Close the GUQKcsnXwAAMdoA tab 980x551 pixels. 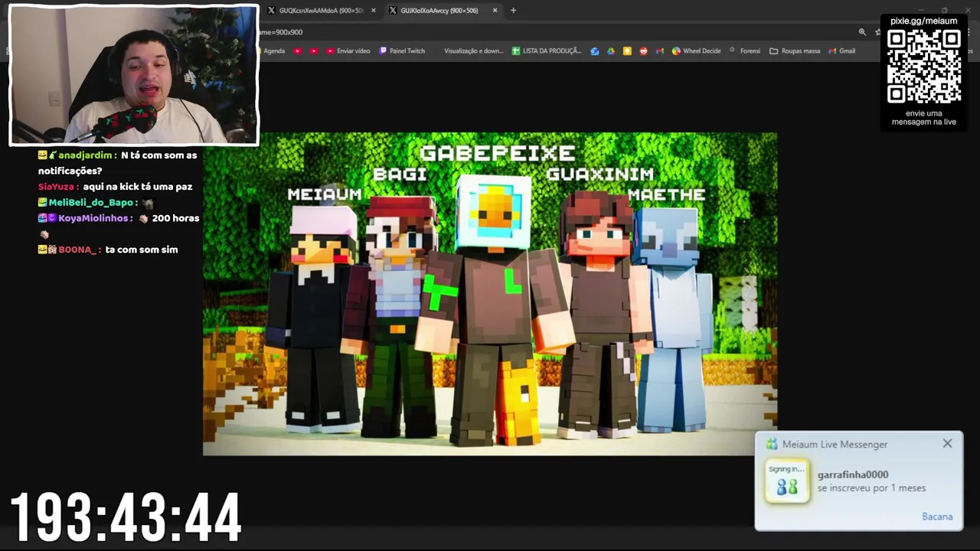(374, 11)
